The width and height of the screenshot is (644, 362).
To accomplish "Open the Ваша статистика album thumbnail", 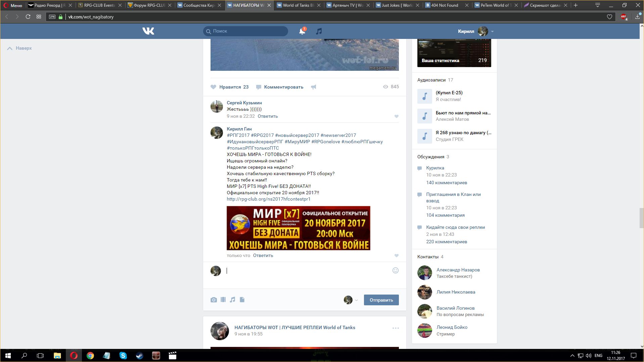I will [x=454, y=53].
